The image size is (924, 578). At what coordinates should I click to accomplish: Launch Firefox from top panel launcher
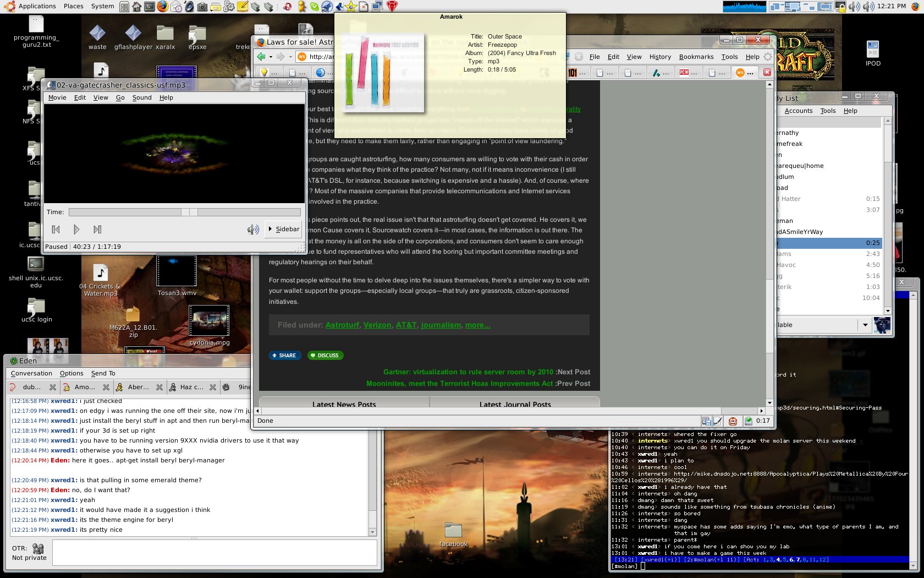pos(163,7)
